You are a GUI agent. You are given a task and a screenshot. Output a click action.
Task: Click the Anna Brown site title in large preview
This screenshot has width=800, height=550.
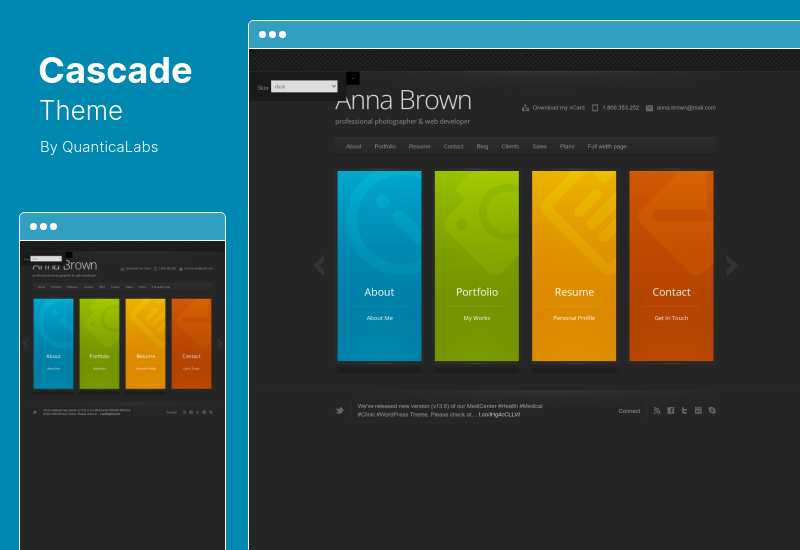[x=403, y=100]
